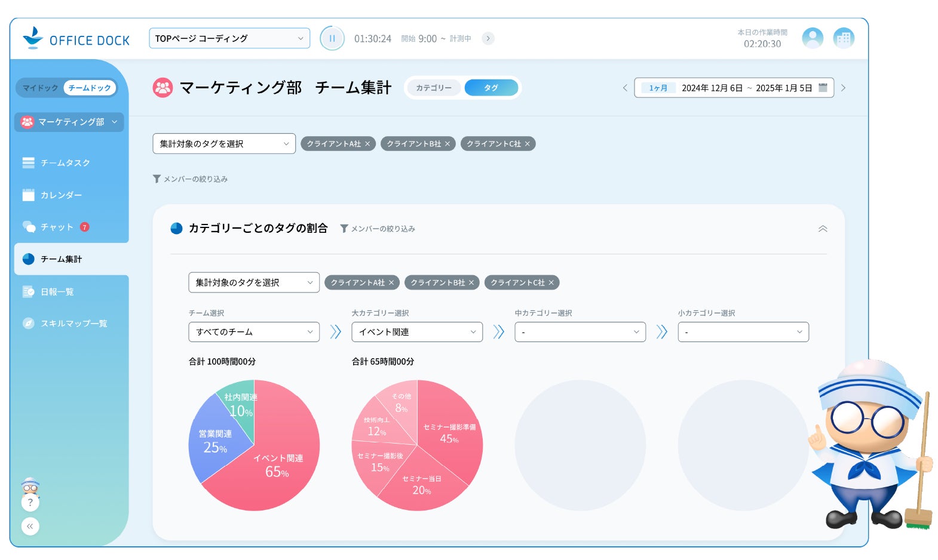Open the company building icon
Screen dimensions: 938x560
coord(844,38)
